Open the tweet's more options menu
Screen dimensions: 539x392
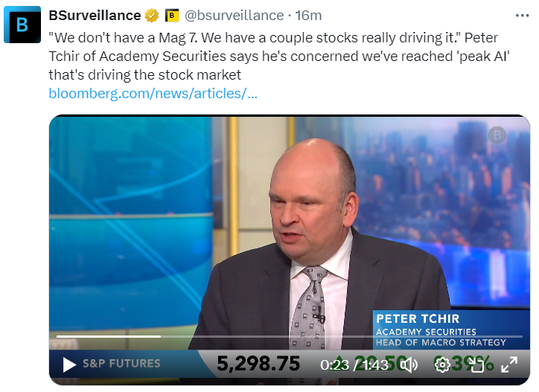[x=523, y=15]
